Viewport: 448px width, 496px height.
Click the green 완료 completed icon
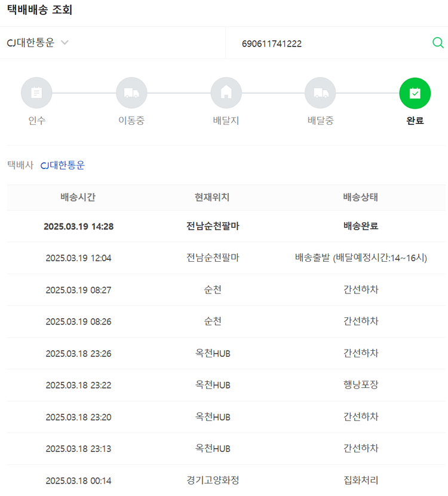[415, 93]
